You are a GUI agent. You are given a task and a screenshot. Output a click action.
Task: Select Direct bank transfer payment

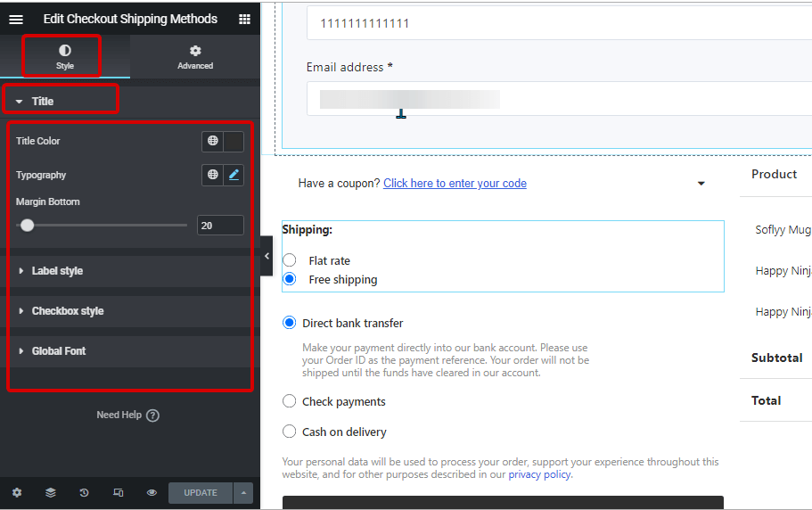click(289, 323)
